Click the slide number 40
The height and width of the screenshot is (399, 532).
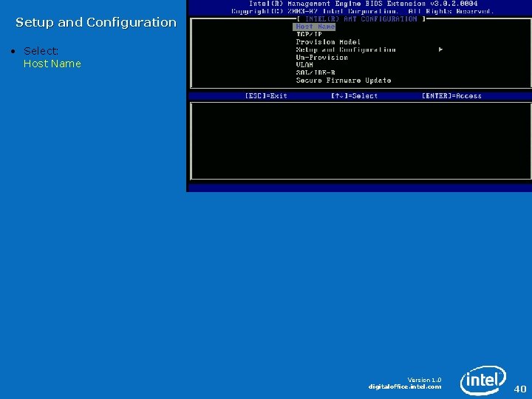[520, 389]
